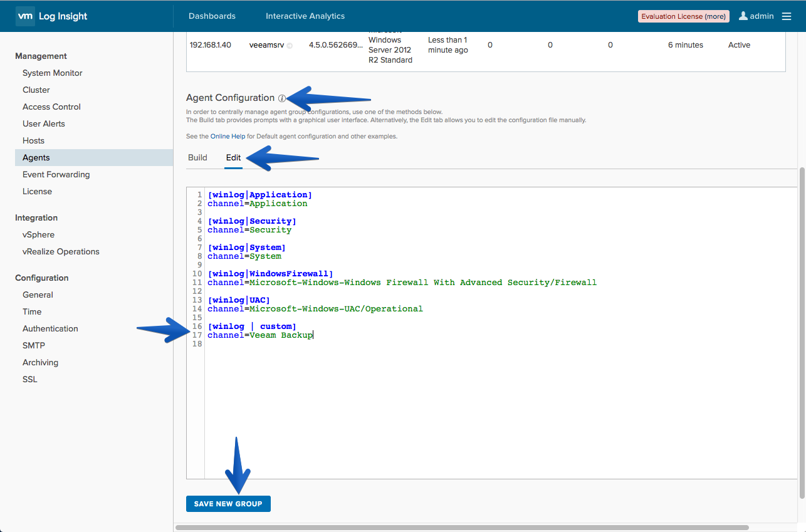
Task: Select Hosts in Management
Action: 33,140
